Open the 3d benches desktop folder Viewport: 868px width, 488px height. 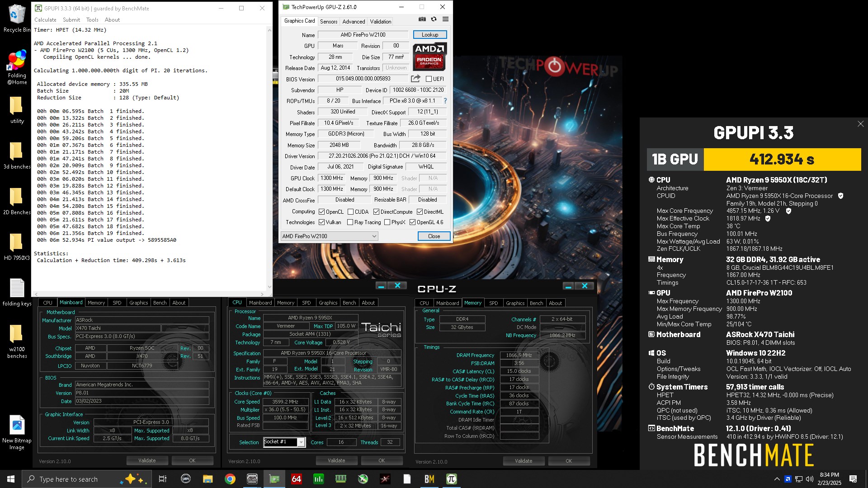[17, 156]
